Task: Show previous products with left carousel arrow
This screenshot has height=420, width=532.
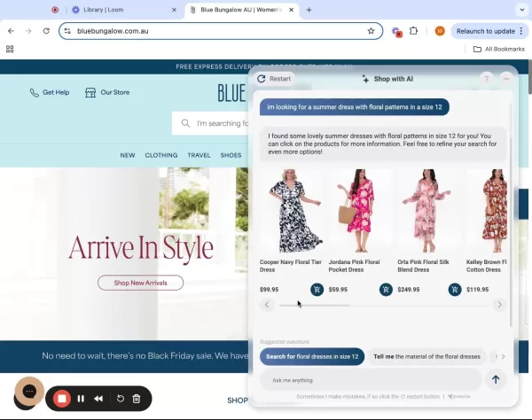Action: (267, 305)
